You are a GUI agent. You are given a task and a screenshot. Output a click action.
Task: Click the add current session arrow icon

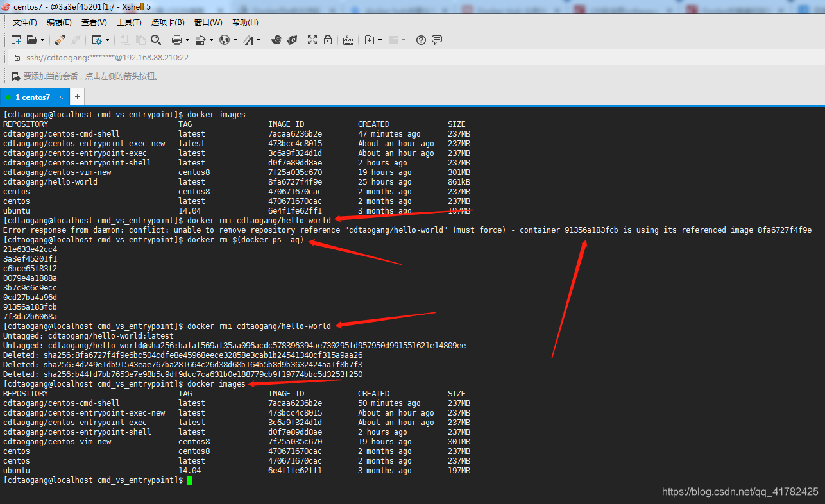point(16,76)
